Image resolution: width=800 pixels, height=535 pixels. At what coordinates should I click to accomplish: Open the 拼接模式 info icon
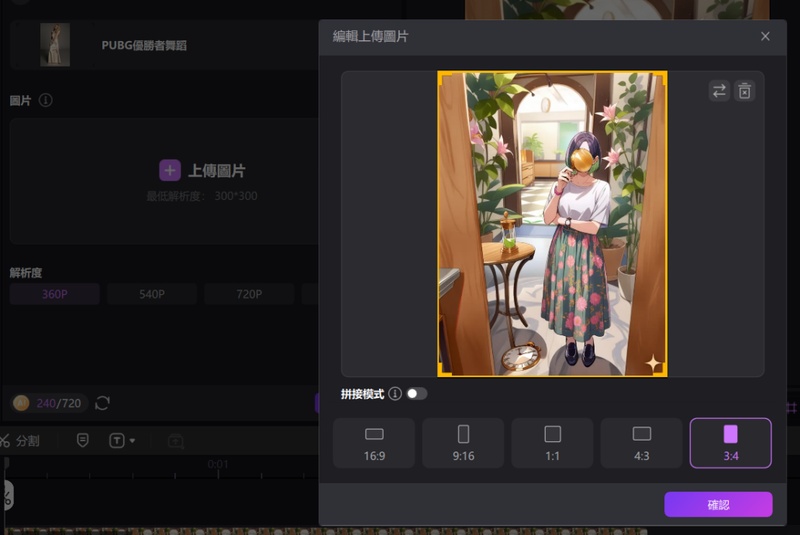[x=395, y=394]
